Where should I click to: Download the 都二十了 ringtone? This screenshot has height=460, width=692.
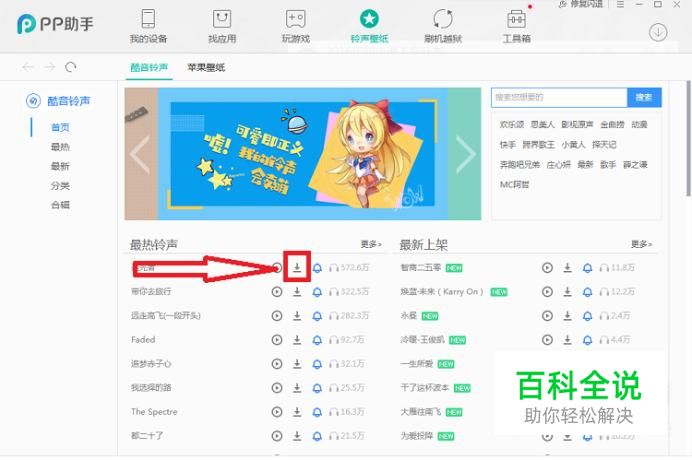(297, 436)
